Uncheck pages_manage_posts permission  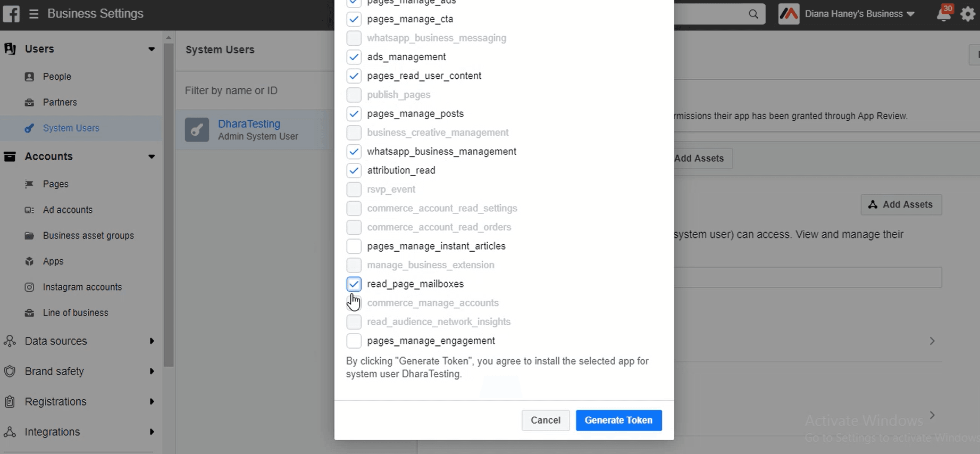[354, 114]
